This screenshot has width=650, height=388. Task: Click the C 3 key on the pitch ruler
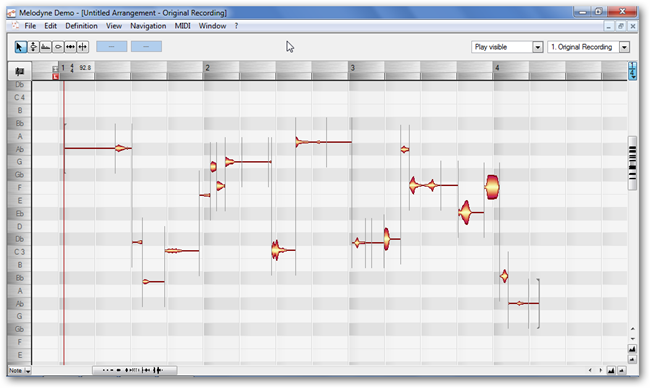point(19,252)
